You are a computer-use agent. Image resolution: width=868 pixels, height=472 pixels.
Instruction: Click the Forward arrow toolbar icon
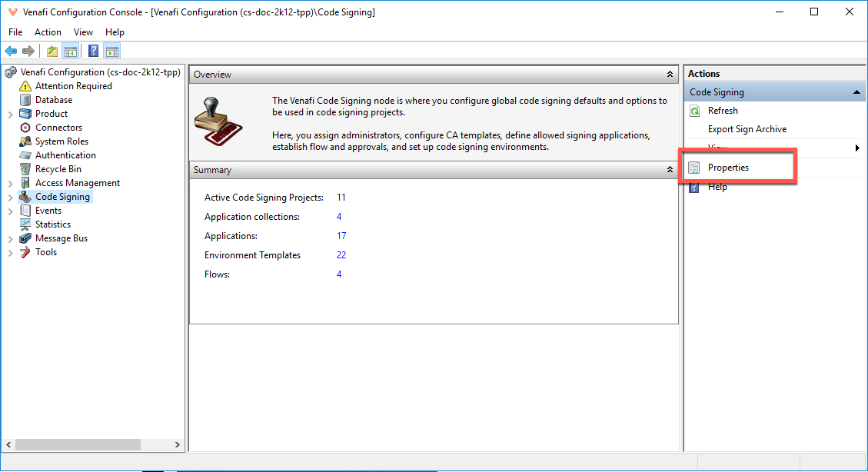[28, 52]
